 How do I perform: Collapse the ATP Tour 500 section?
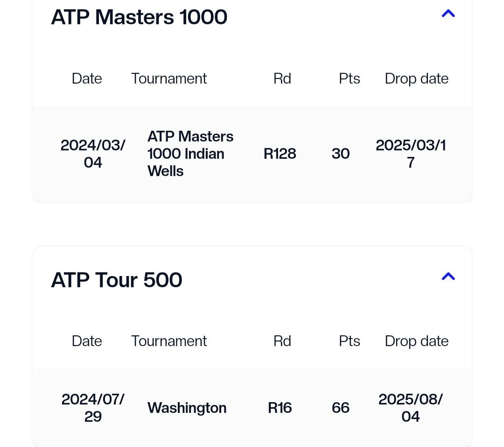pos(448,277)
